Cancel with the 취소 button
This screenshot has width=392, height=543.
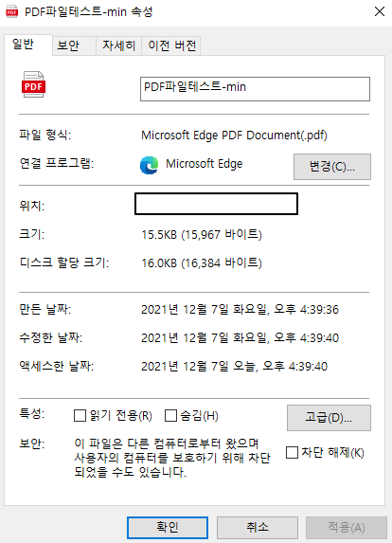[257, 528]
